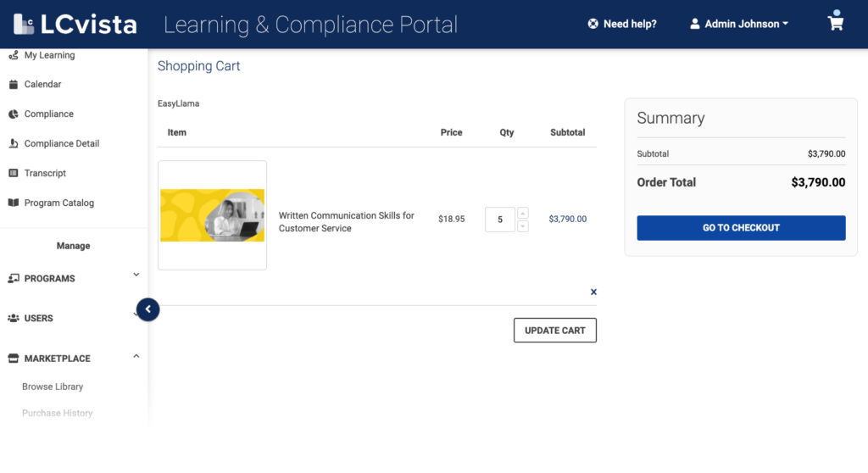Open Calendar from the sidebar
Viewport: 868px width, 473px height.
[42, 85]
